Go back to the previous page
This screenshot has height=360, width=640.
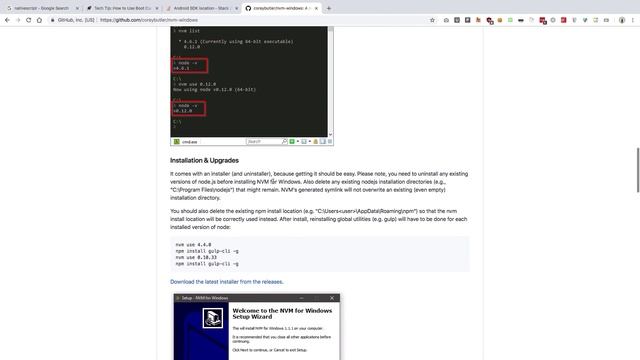(7, 20)
